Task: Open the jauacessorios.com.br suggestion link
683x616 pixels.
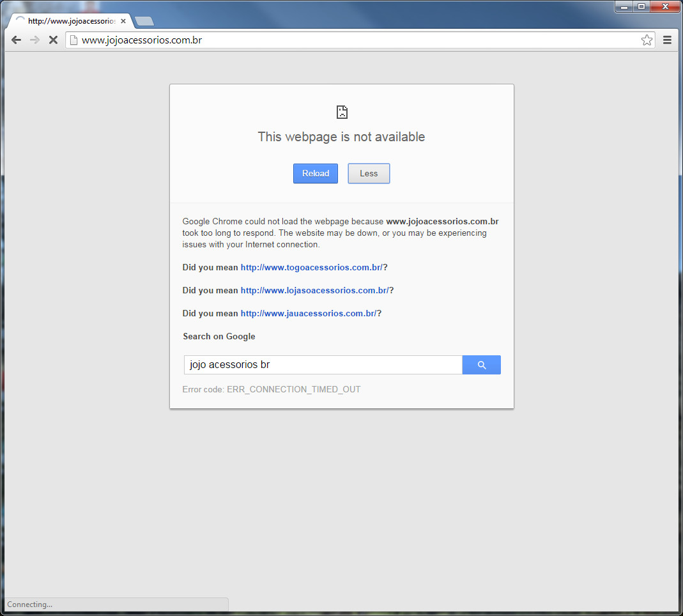Action: (309, 314)
